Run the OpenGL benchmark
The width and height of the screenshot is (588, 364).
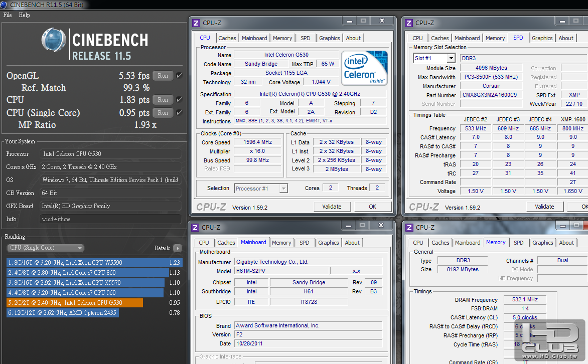click(x=163, y=75)
